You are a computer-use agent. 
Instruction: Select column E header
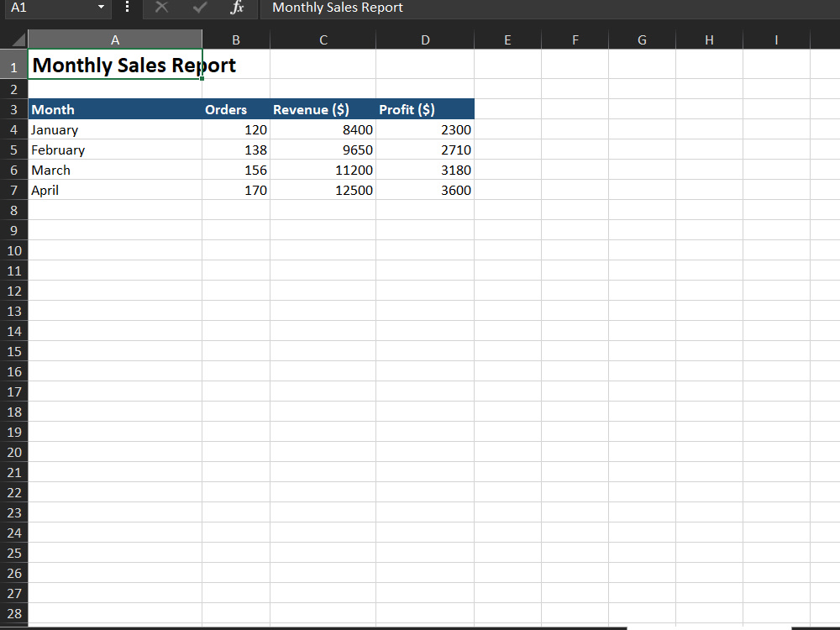pos(508,40)
